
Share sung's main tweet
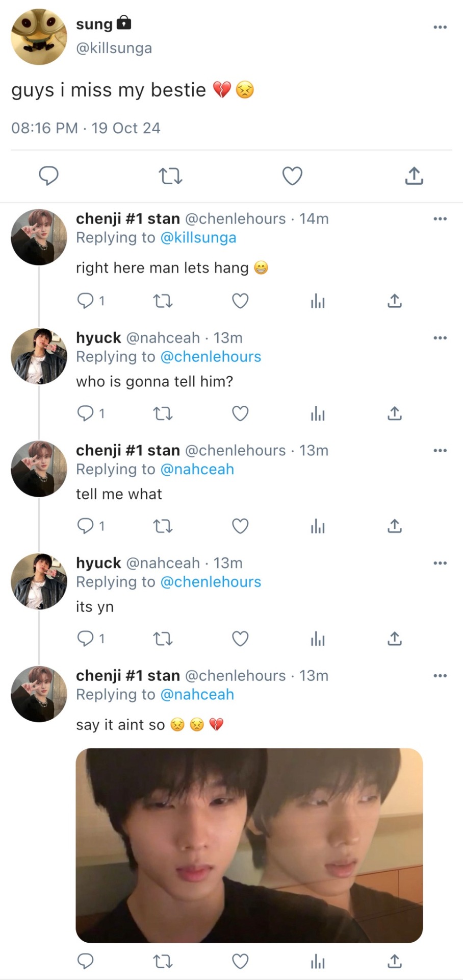[414, 176]
